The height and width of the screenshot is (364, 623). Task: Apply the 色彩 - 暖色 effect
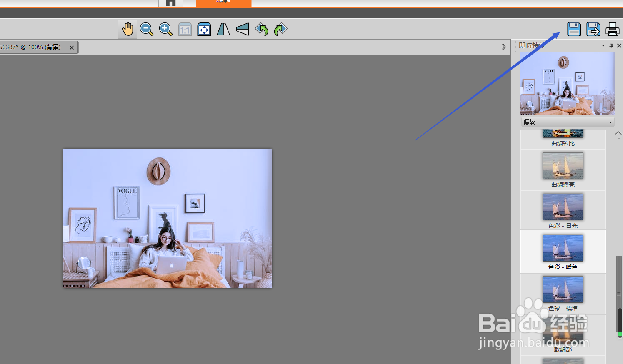tap(563, 252)
